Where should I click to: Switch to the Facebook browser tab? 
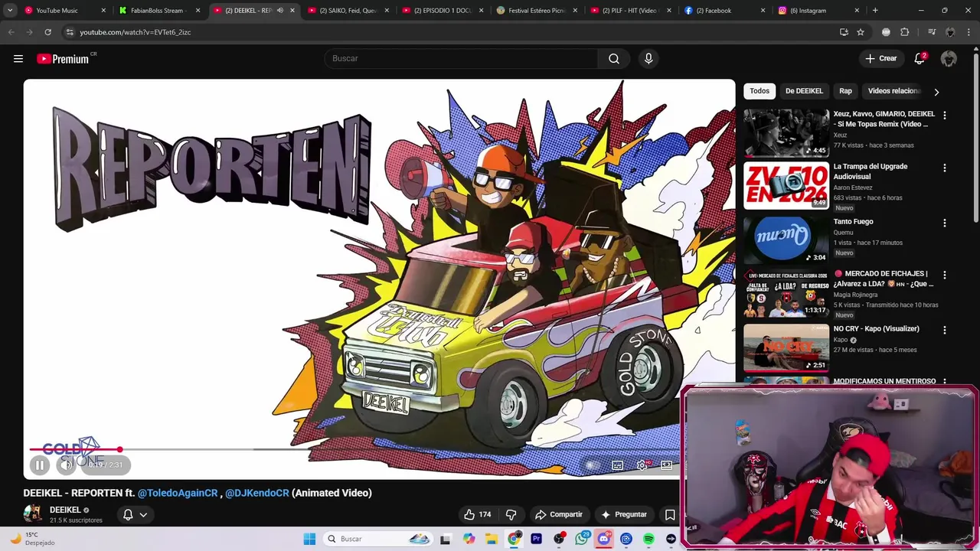tap(724, 11)
